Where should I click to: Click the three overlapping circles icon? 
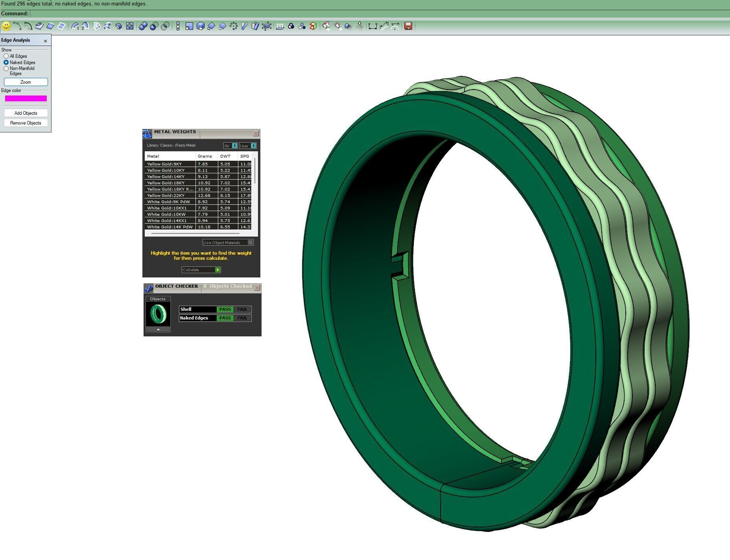point(291,26)
